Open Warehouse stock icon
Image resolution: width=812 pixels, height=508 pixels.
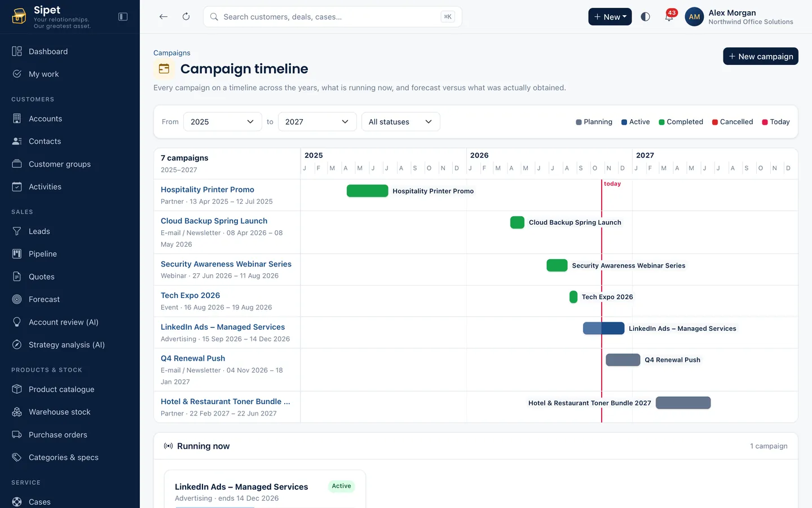coord(17,412)
